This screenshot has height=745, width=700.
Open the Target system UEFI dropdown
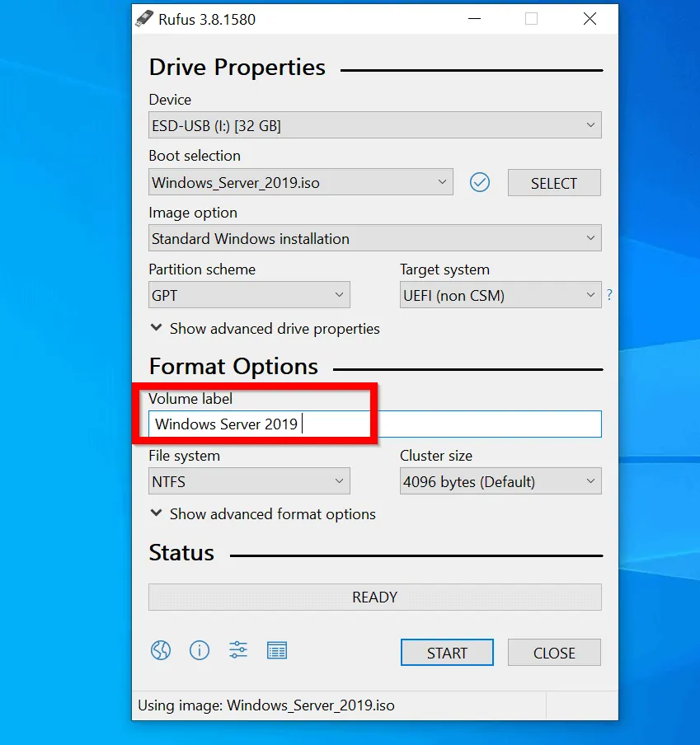coord(500,294)
